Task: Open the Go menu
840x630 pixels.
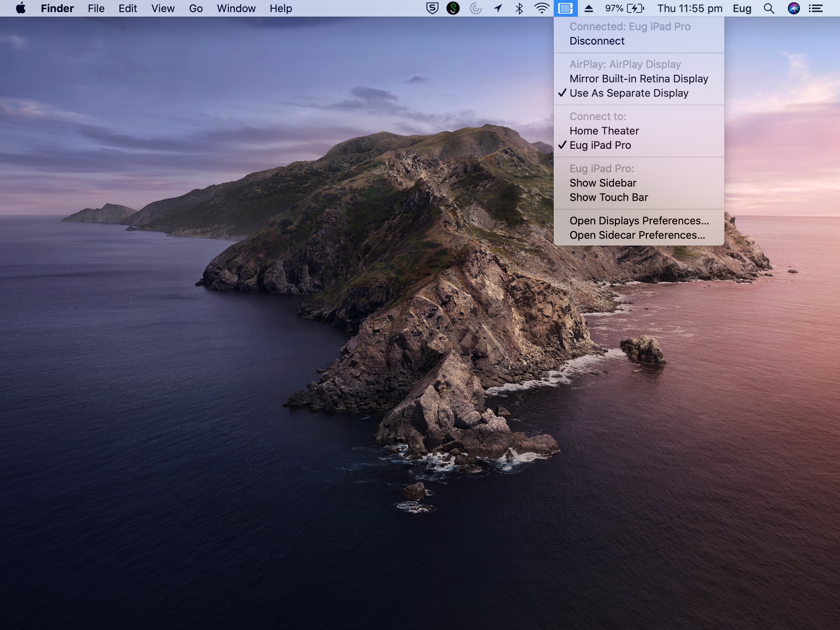Action: (196, 8)
